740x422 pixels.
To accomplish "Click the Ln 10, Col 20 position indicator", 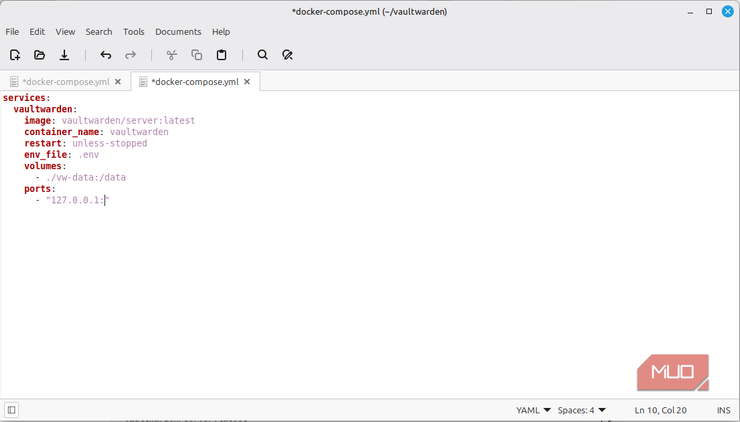I will pos(660,410).
